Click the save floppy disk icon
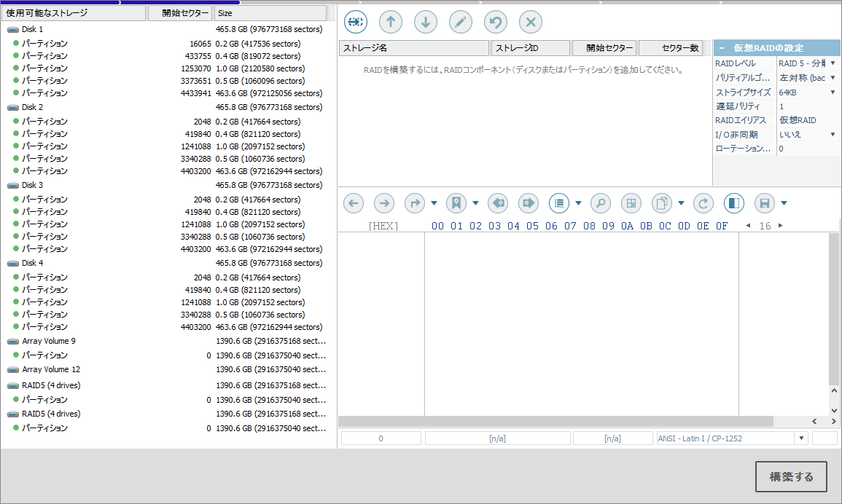 pyautogui.click(x=765, y=203)
